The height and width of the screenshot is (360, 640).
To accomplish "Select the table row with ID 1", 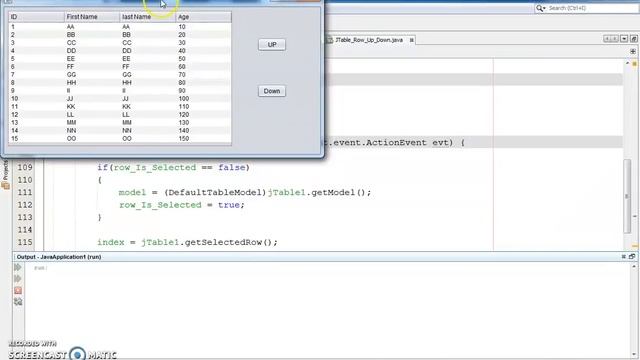I will 120,27.
